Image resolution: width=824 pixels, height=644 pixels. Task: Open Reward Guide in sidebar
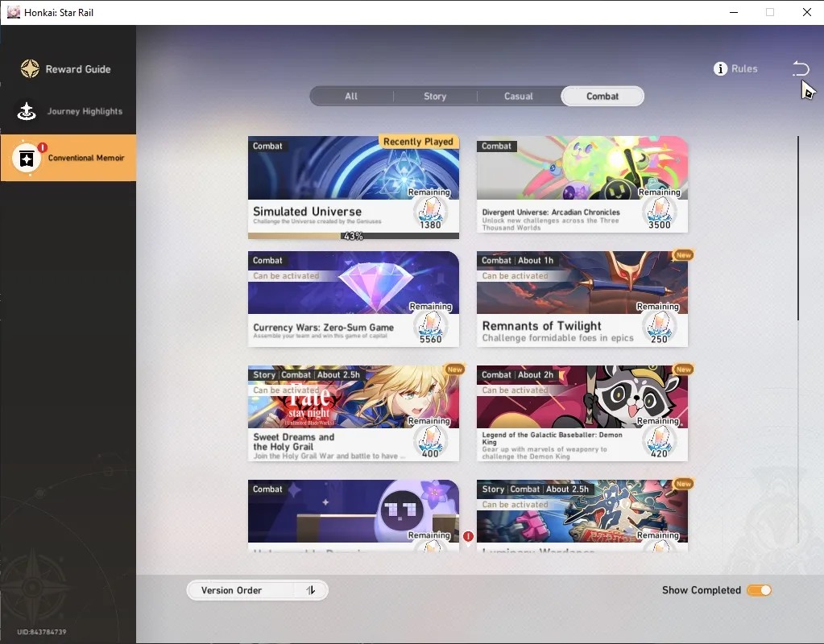point(68,68)
